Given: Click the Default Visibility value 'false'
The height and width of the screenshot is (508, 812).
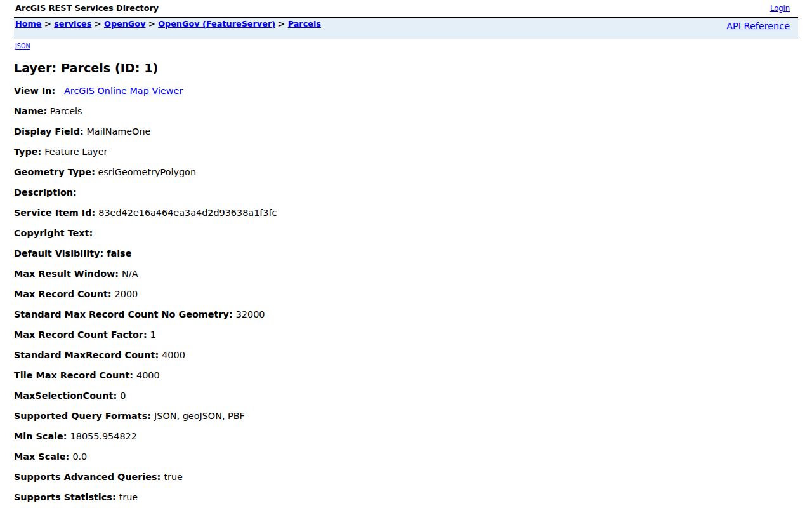Looking at the screenshot, I should click(119, 253).
